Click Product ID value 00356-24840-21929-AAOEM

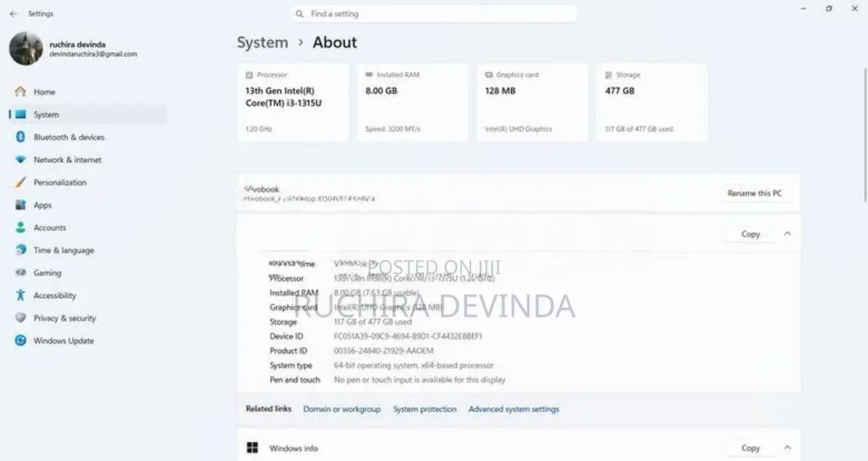click(383, 350)
